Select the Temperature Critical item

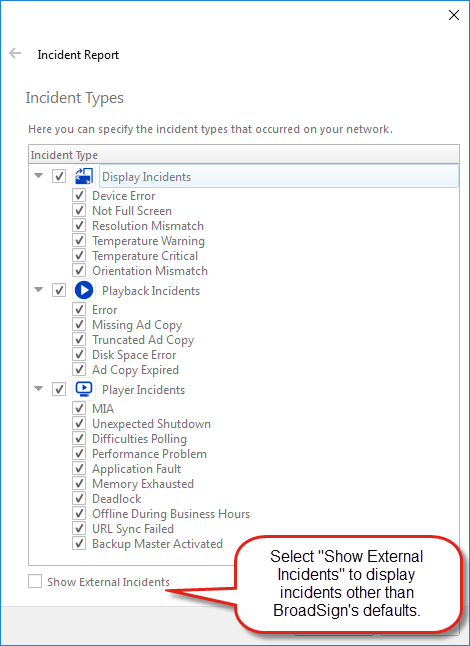click(x=145, y=256)
